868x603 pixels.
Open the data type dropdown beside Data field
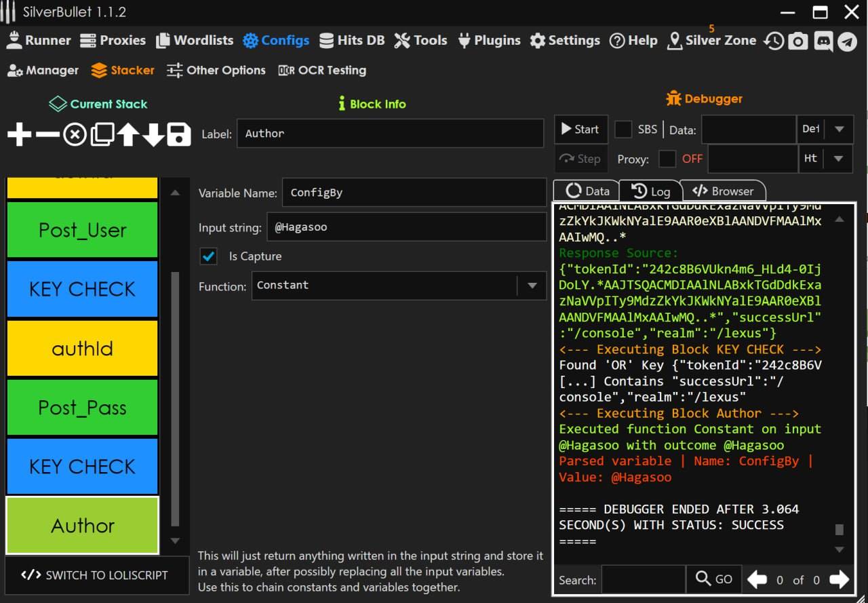[x=839, y=130]
